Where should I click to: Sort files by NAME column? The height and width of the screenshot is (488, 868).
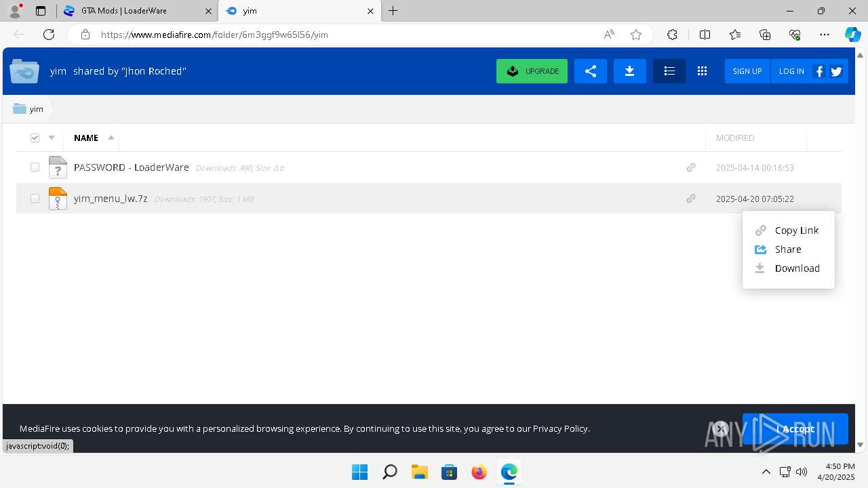click(86, 138)
